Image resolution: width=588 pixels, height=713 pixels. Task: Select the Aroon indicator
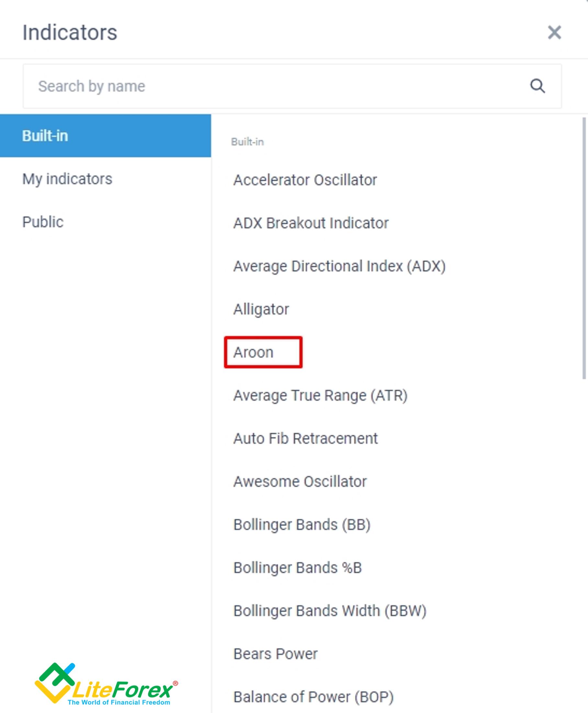click(x=253, y=352)
